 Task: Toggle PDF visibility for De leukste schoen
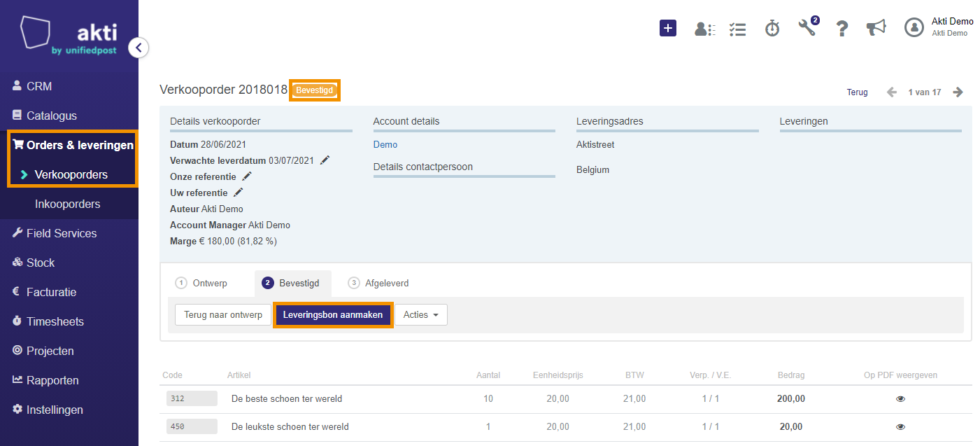[901, 426]
